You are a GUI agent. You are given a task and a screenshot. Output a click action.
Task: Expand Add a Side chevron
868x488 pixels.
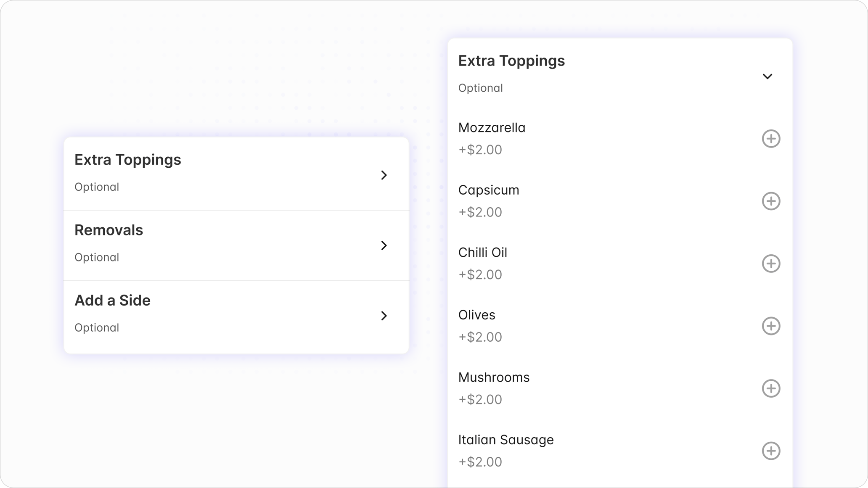[384, 316]
